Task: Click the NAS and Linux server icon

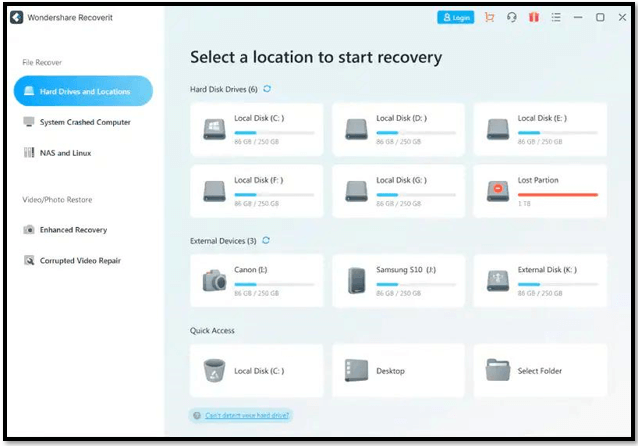Action: (x=29, y=153)
